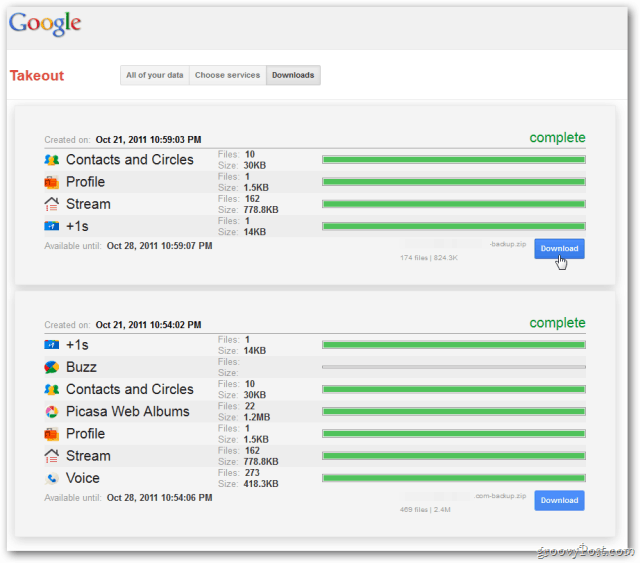The width and height of the screenshot is (640, 563).
Task: Click the Stream icon in second archive
Action: coord(52,456)
